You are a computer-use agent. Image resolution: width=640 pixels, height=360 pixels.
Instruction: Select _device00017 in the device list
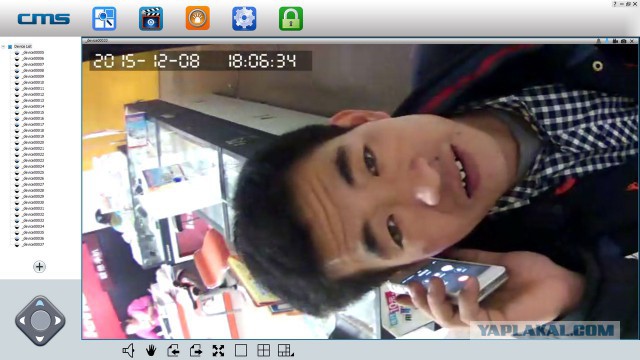click(33, 124)
